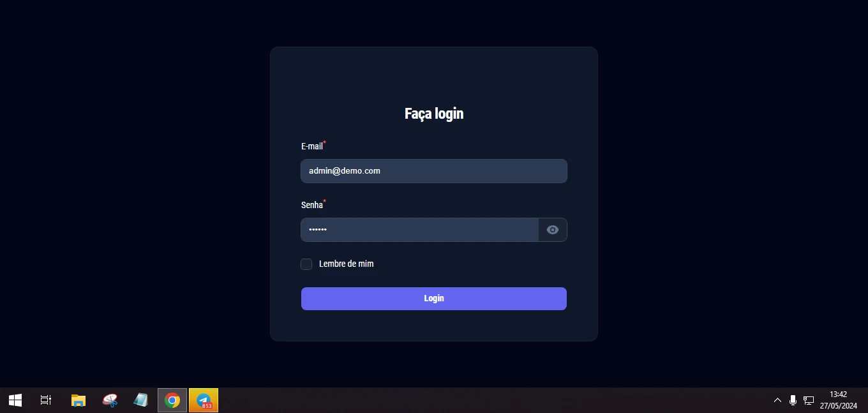
Task: Enable the Lembre de mim checkbox
Action: 306,264
